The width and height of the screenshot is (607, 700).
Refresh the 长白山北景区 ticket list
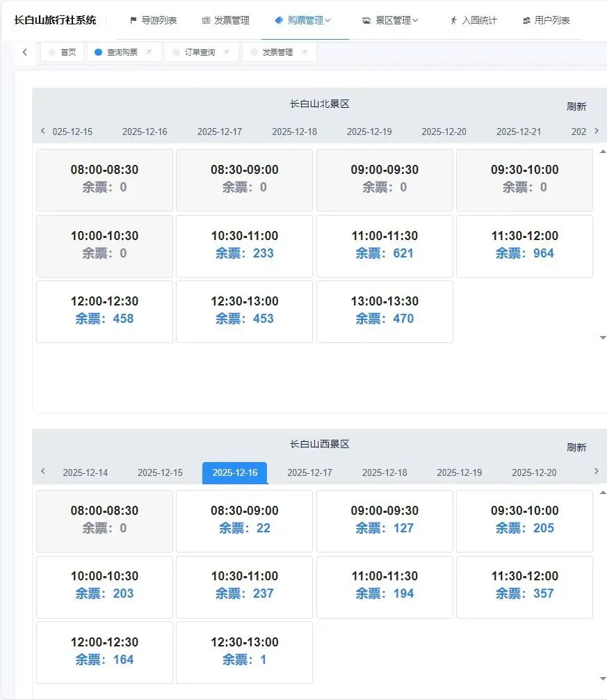click(576, 106)
